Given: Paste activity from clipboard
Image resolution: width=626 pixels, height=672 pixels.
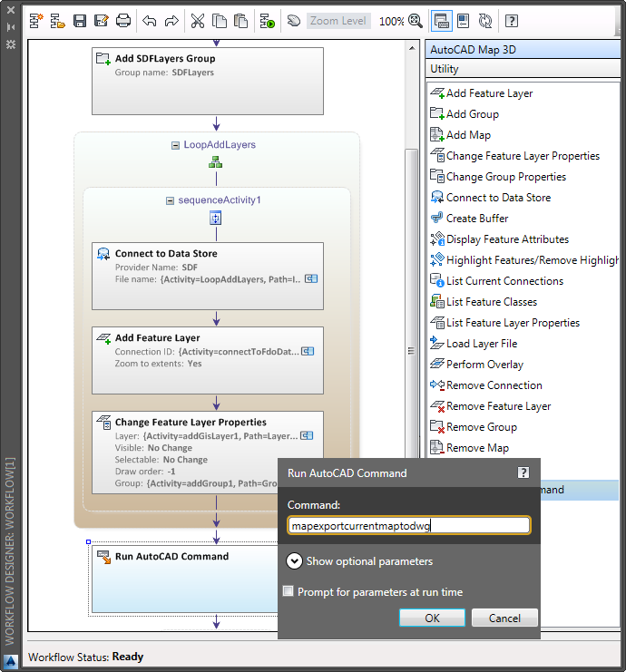Looking at the screenshot, I should [x=241, y=21].
